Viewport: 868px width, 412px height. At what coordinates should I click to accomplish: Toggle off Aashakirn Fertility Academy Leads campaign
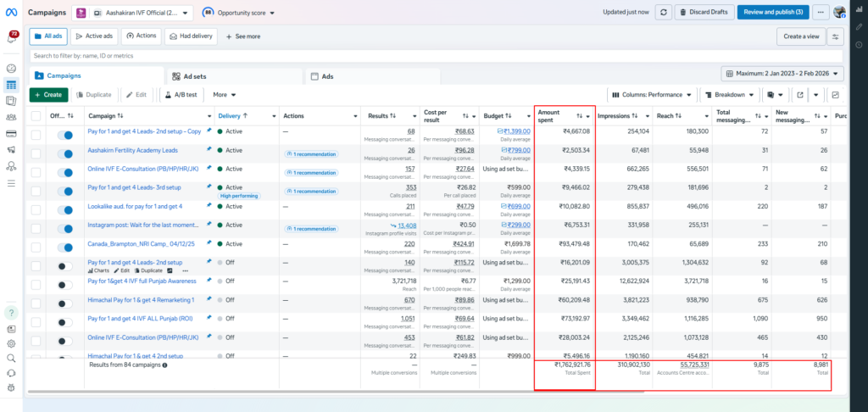pos(65,151)
